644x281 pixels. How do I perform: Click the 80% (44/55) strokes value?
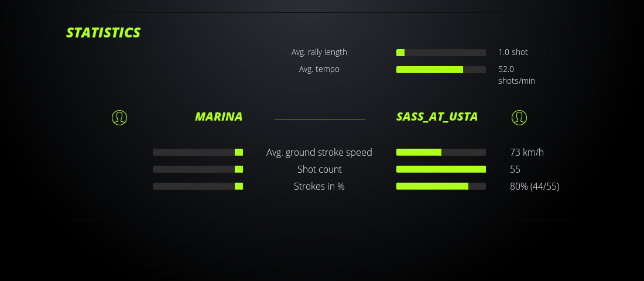(535, 186)
